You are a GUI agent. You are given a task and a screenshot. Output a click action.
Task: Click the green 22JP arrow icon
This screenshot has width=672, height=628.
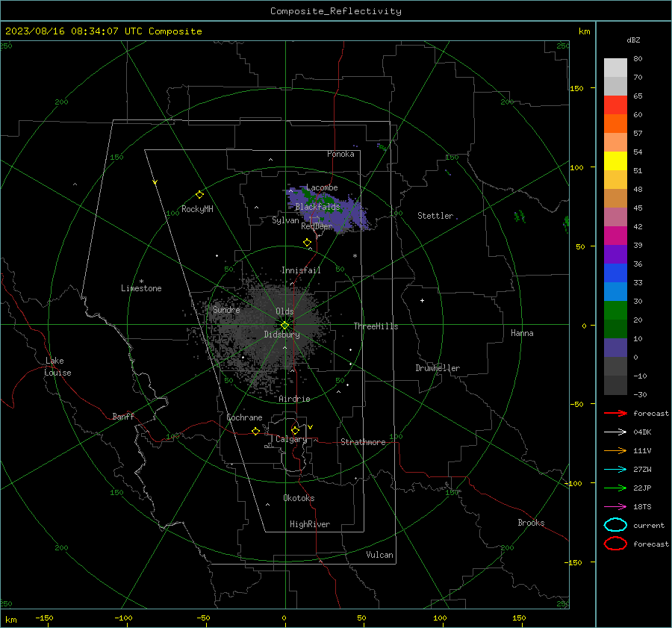(x=615, y=488)
